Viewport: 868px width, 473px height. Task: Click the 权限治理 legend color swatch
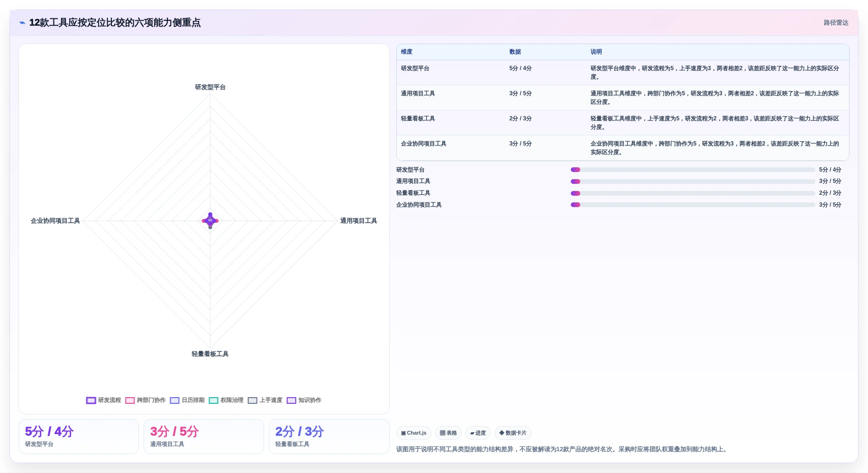(x=214, y=400)
